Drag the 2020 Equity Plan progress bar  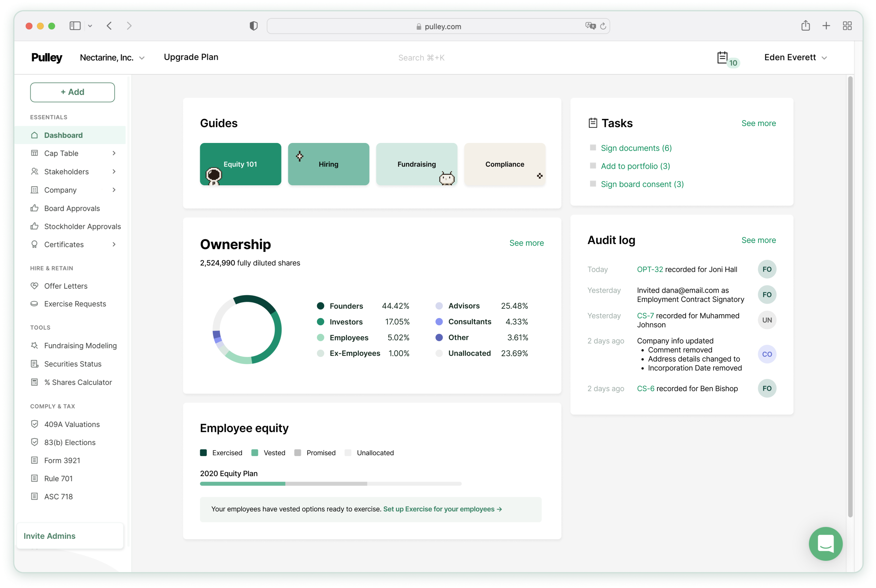point(331,484)
